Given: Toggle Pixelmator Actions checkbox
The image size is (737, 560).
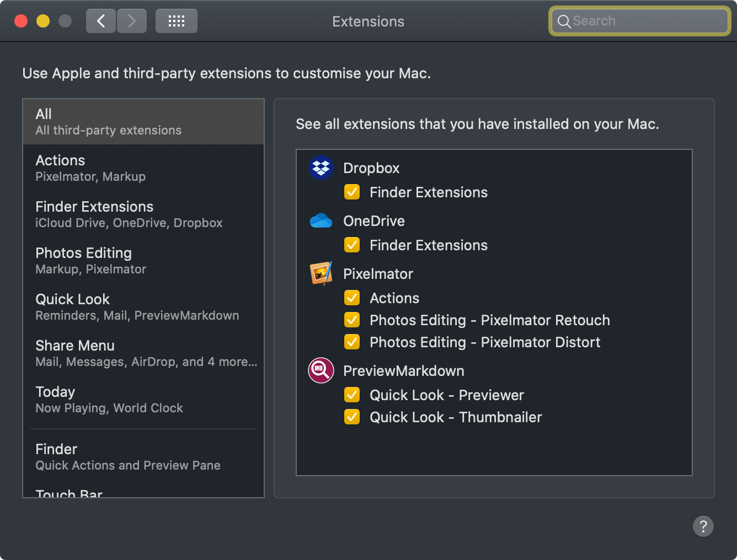Looking at the screenshot, I should click(352, 298).
